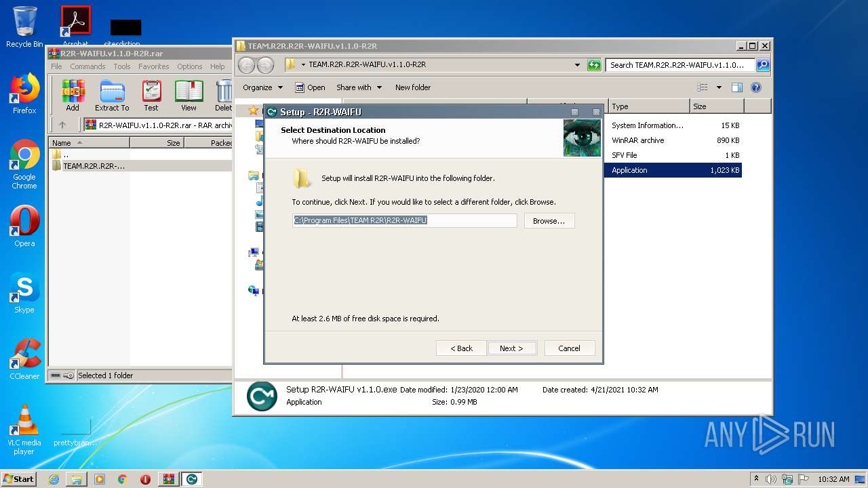Click the View book icon in WinRAR

(x=189, y=96)
